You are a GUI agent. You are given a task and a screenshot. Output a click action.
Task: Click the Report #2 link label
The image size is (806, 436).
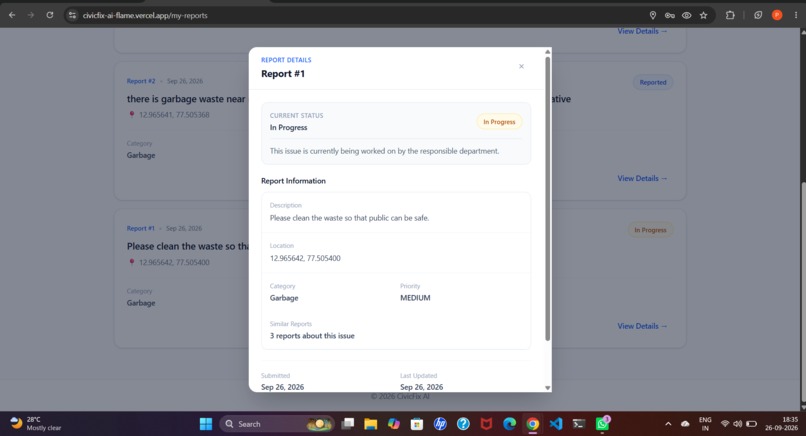(141, 81)
